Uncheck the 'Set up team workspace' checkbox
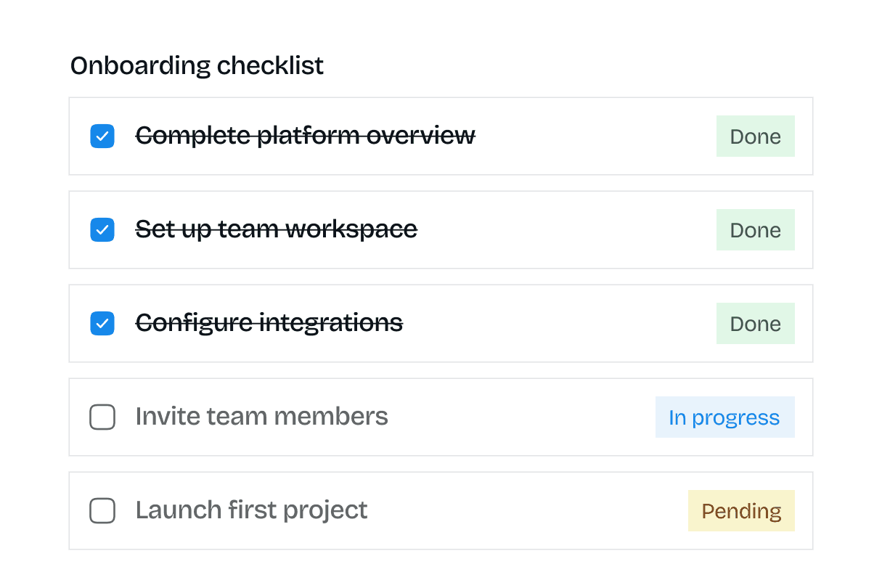This screenshot has height=588, width=882. pos(102,230)
